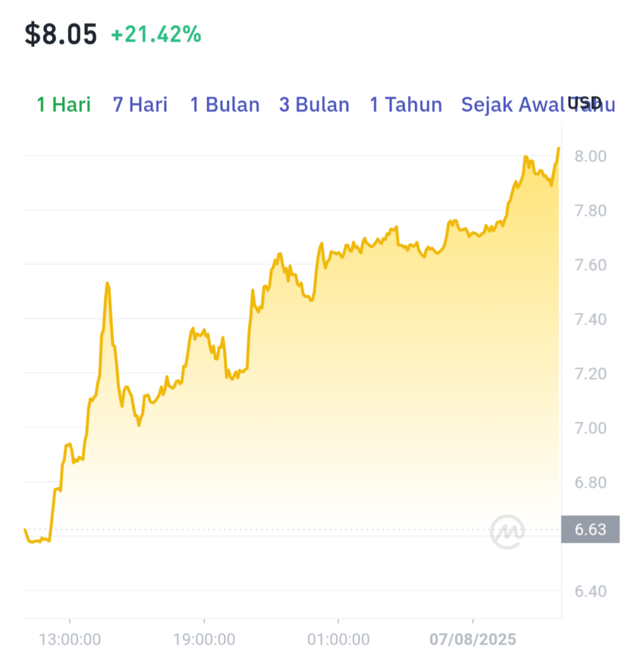
Task: Click the 19:00:00 time axis marker
Action: pyautogui.click(x=204, y=639)
